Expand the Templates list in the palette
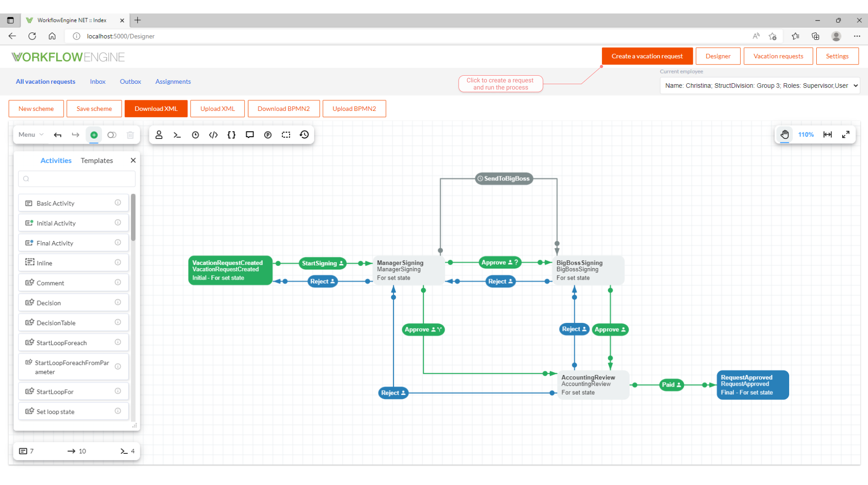868x485 pixels. click(97, 160)
